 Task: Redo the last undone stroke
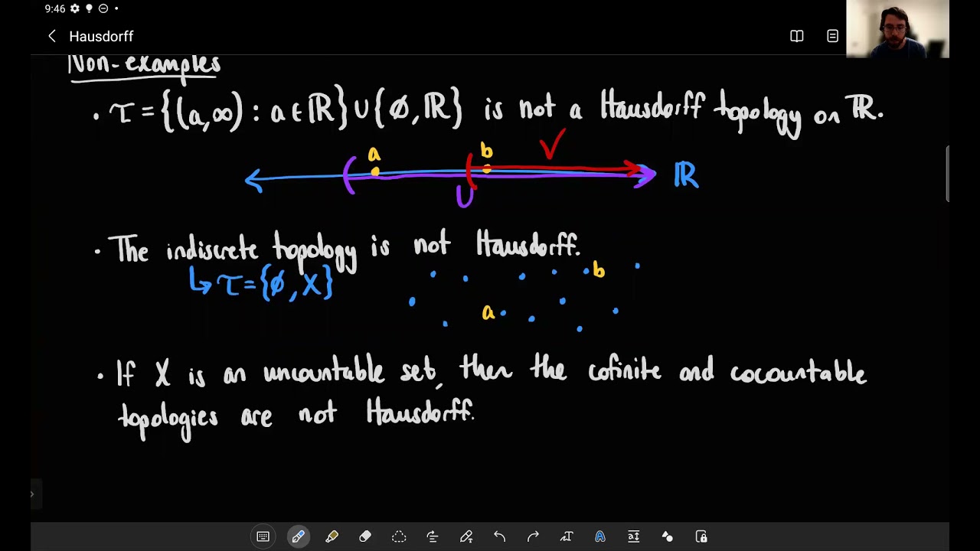tap(533, 536)
